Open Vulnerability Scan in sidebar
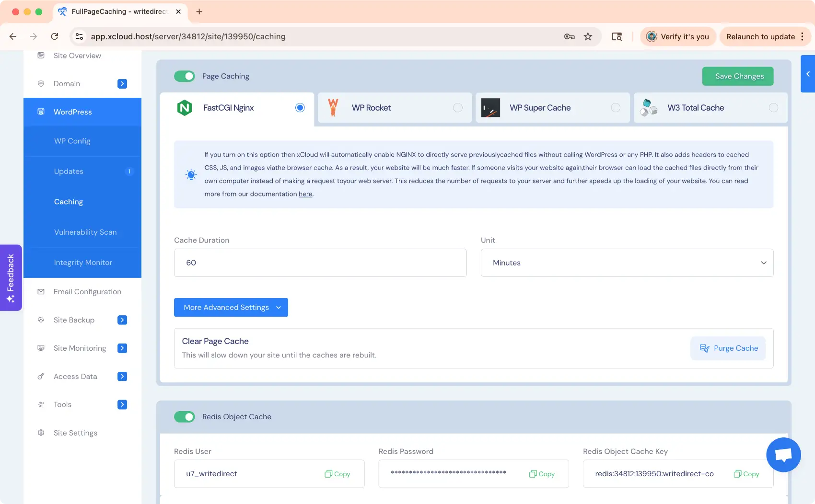815x504 pixels. [85, 232]
